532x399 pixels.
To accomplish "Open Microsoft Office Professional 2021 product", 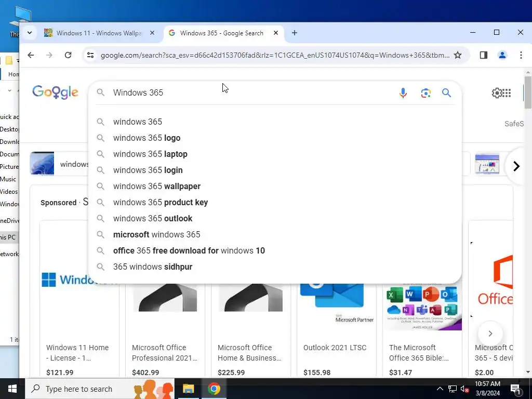I will (x=165, y=353).
